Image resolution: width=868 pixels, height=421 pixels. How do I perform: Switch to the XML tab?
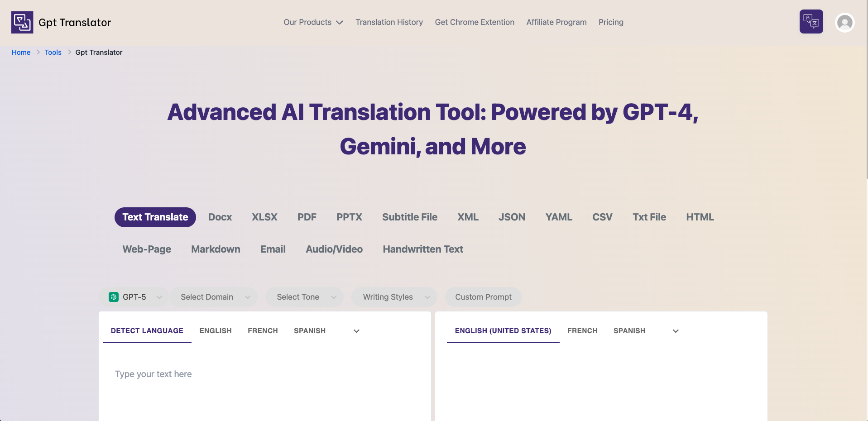point(468,217)
